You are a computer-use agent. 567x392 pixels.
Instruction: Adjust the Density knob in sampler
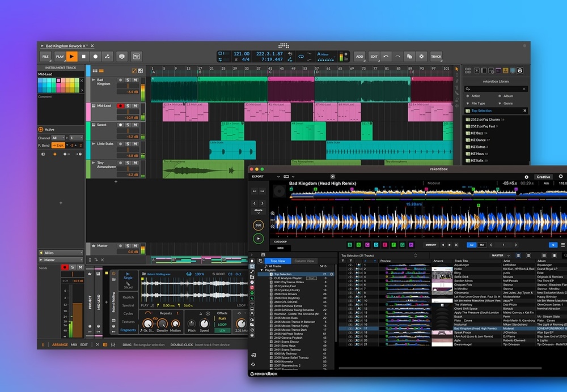click(x=162, y=323)
